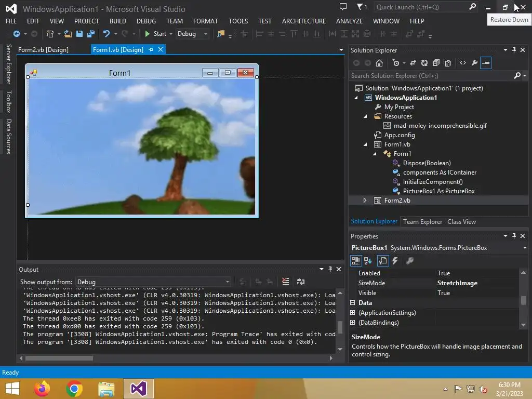532x399 pixels.
Task: Click the Home icon in Solution Explorer
Action: coord(379,63)
